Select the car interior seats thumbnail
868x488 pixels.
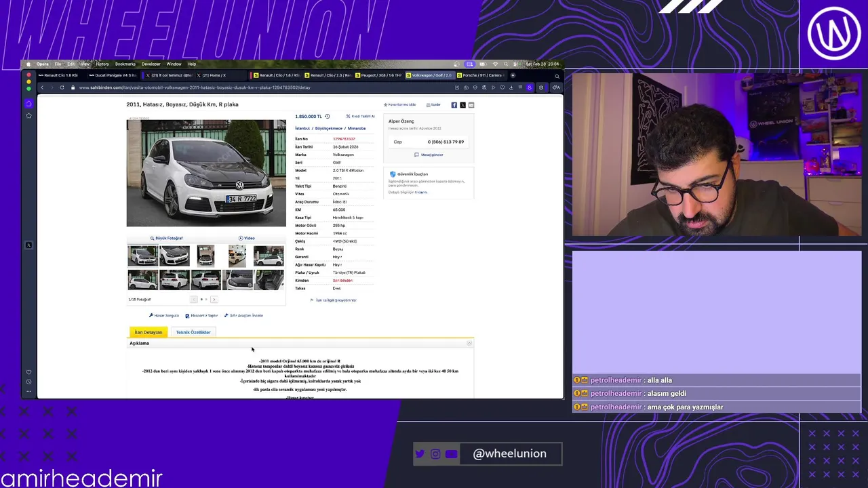point(269,280)
